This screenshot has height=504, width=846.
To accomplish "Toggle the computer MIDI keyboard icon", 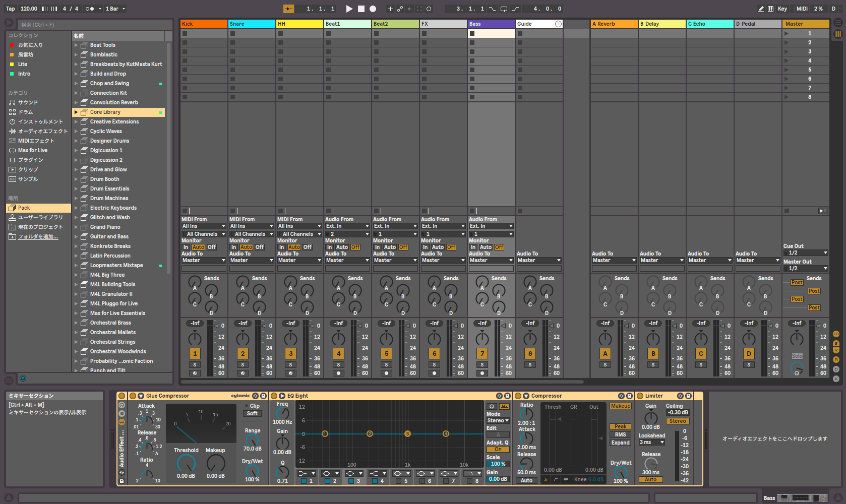I will tap(770, 9).
